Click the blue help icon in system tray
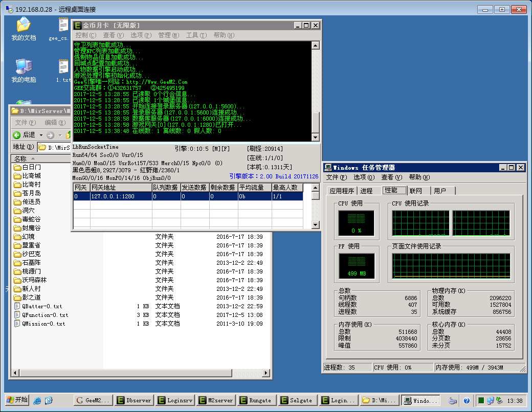 coord(467,401)
